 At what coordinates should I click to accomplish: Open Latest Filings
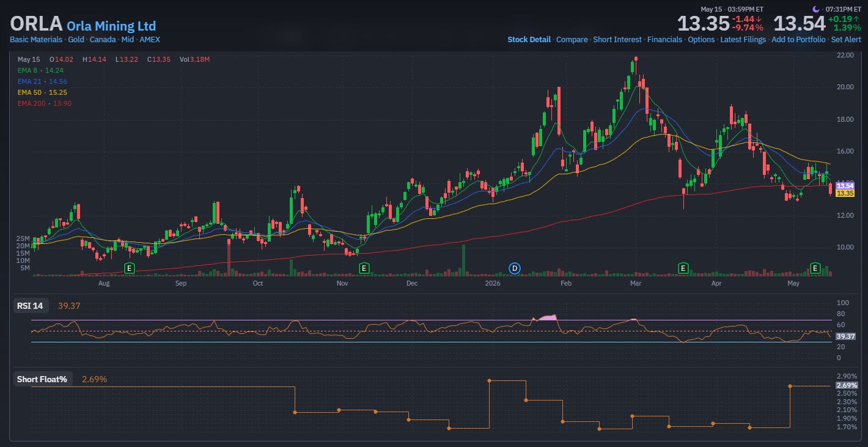(743, 39)
